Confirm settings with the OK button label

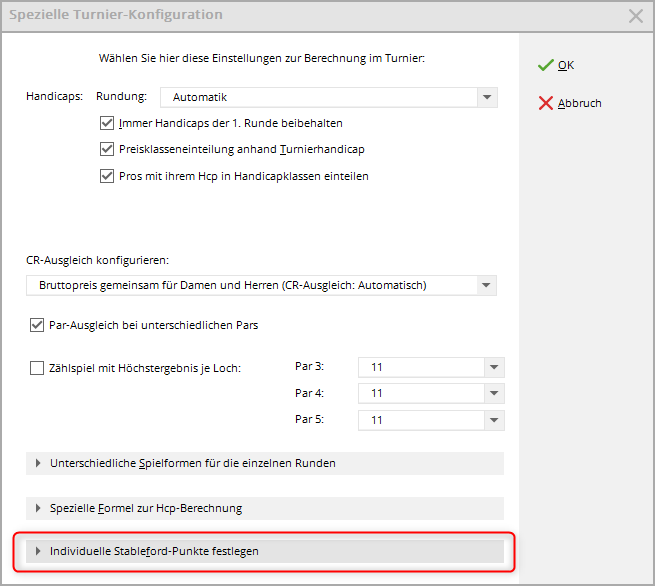point(566,65)
